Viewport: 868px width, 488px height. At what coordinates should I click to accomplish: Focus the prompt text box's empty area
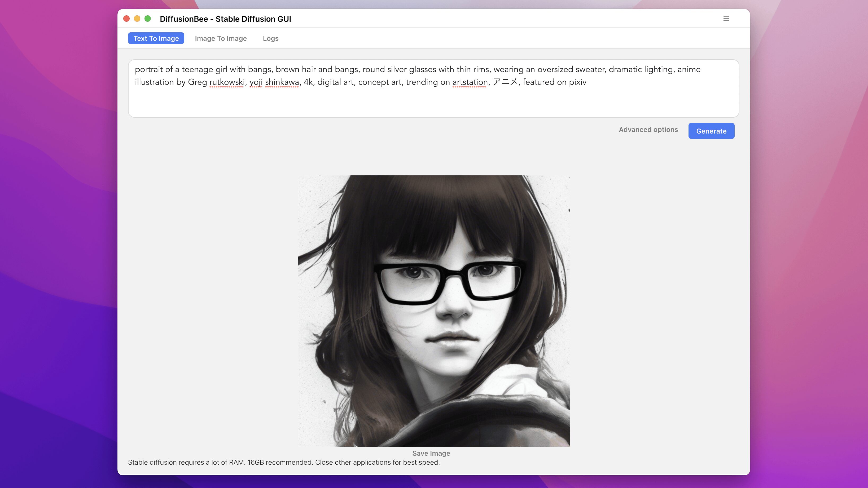pos(433,103)
